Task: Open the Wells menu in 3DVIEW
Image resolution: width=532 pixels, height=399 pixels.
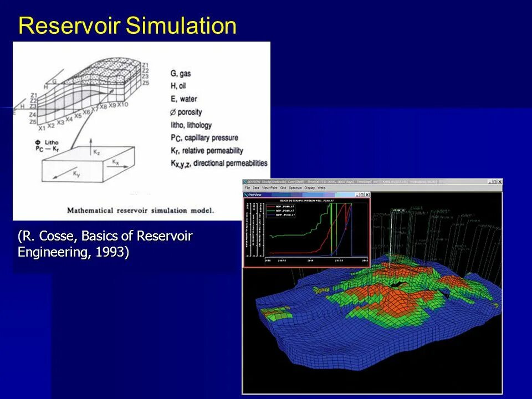Action: pyautogui.click(x=321, y=188)
